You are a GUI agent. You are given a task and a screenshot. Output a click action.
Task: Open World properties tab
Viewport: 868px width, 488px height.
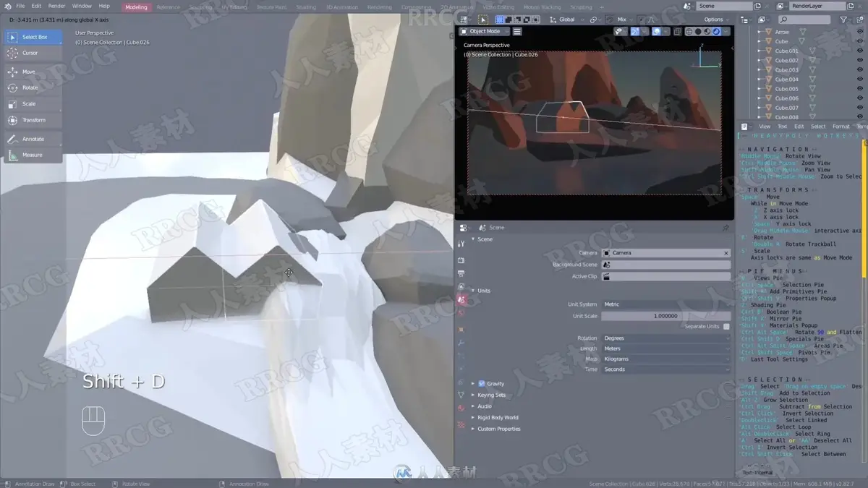pos(461,312)
